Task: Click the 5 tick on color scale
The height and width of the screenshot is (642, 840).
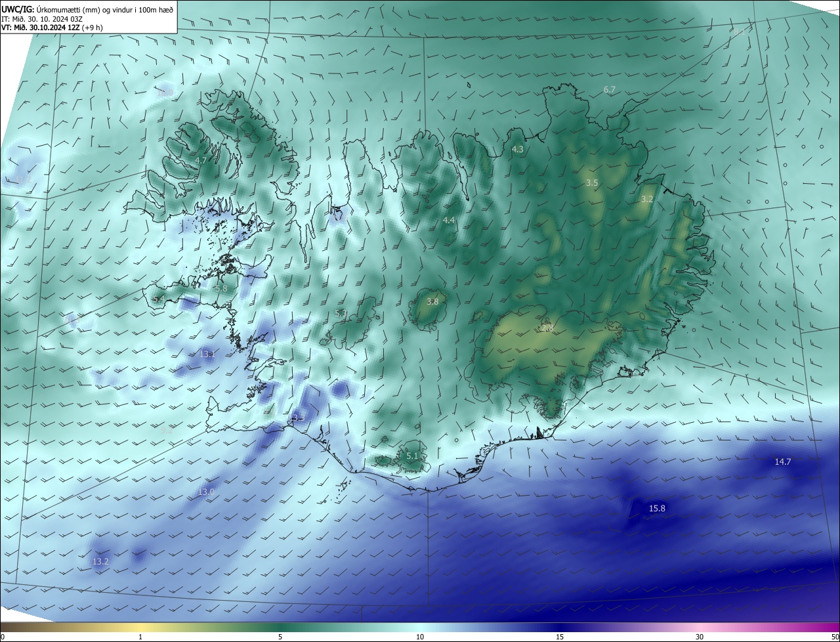Action: [280, 637]
